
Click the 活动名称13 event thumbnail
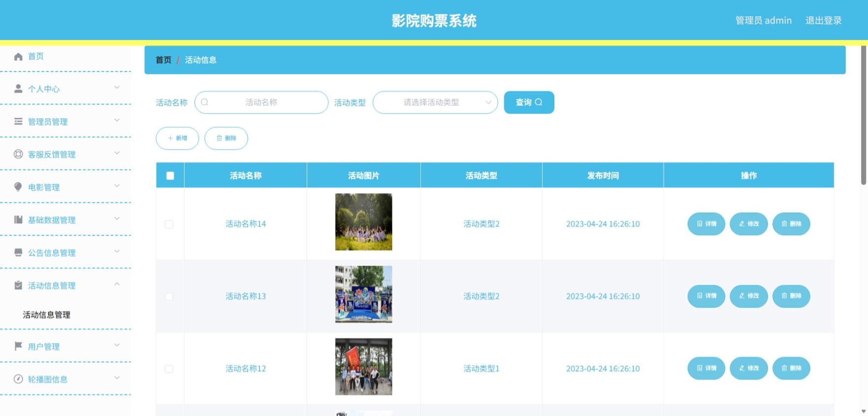[364, 294]
